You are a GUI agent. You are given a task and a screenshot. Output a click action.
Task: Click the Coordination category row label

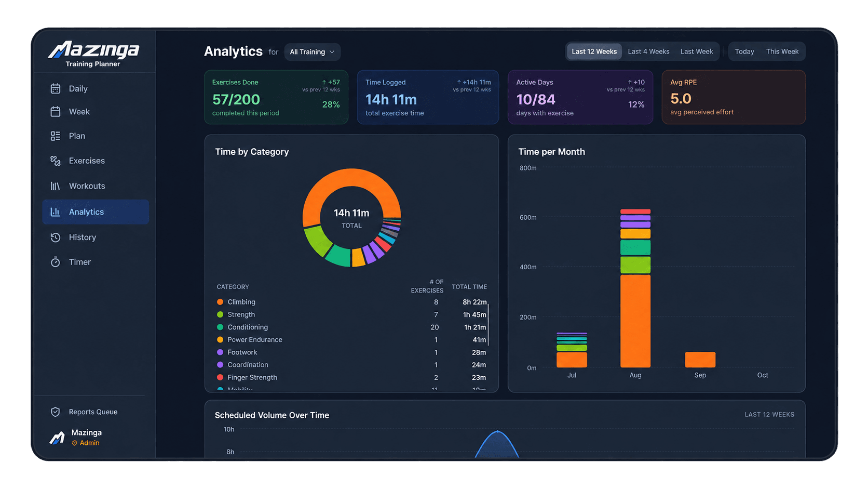[x=248, y=365]
